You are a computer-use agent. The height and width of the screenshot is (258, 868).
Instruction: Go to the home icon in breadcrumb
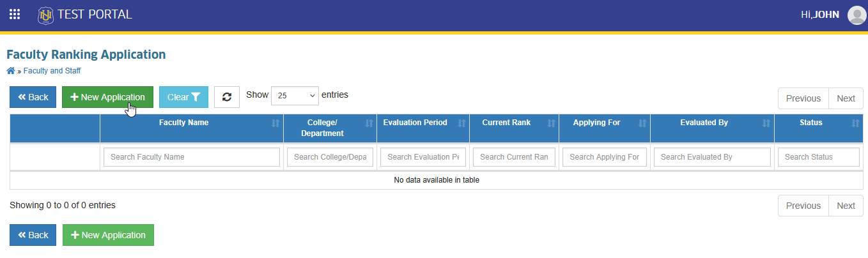point(10,71)
